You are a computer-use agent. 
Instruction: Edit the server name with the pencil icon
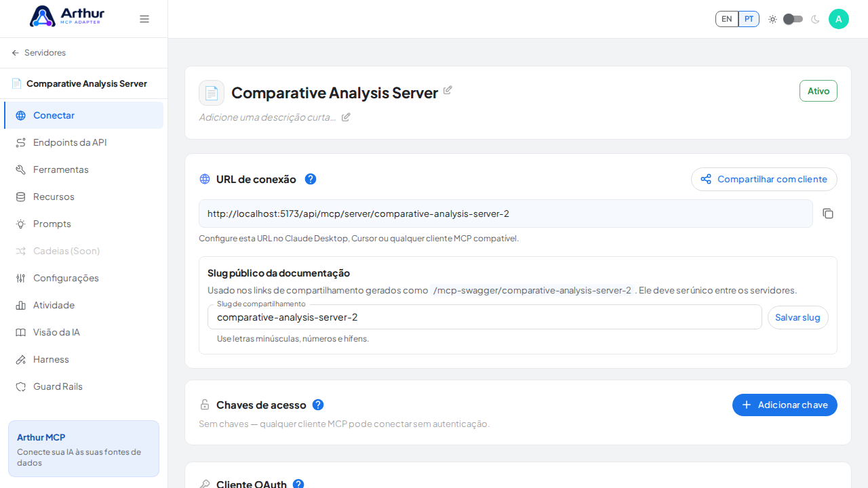click(448, 90)
